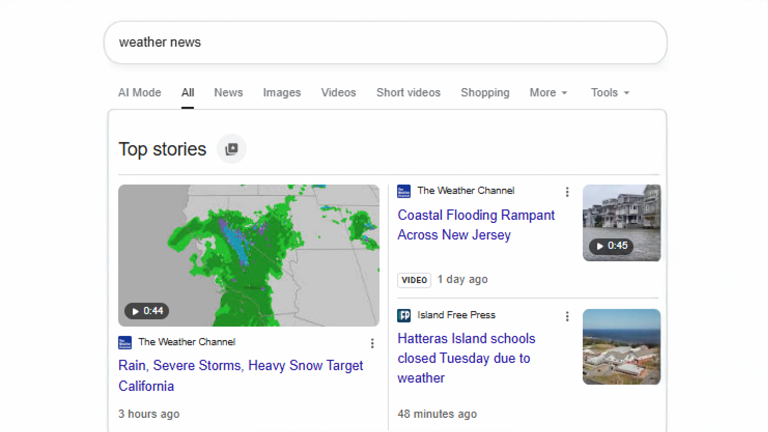Click the Island Free Press logo icon
This screenshot has height=432, width=768.
point(404,315)
